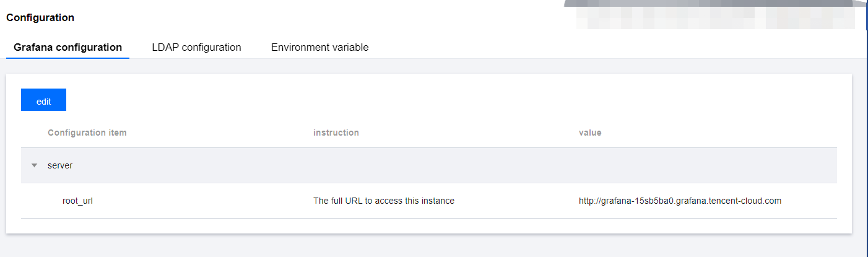The height and width of the screenshot is (257, 868).
Task: Click the blue underline beneath Grafana configuration
Action: click(67, 58)
